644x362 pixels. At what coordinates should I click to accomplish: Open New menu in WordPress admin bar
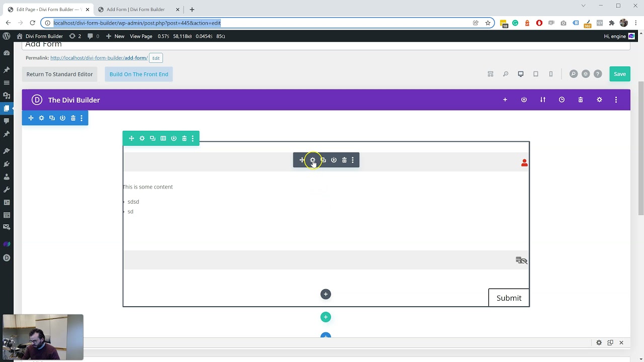[115, 36]
